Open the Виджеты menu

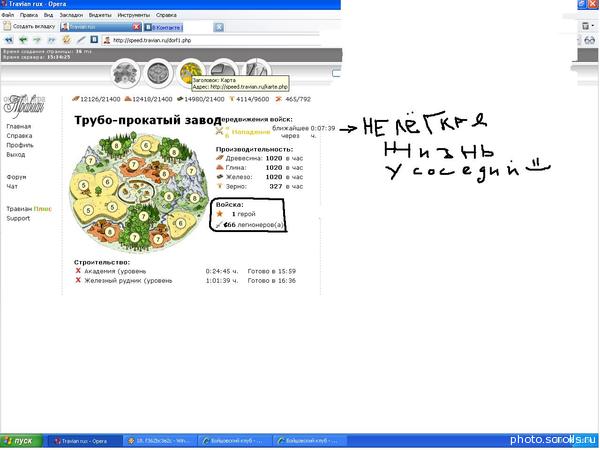[100, 15]
